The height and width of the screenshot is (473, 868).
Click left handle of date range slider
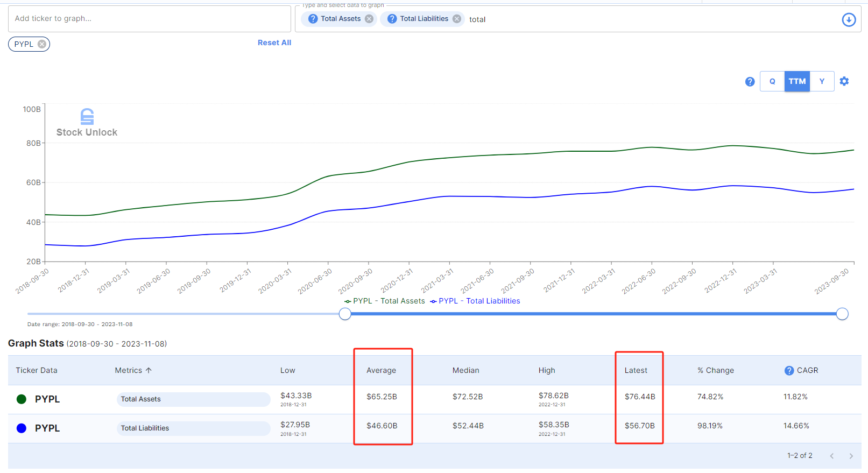[345, 314]
